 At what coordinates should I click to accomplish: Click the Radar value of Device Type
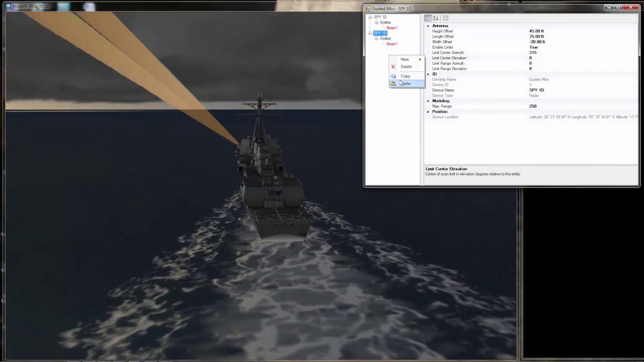[534, 96]
